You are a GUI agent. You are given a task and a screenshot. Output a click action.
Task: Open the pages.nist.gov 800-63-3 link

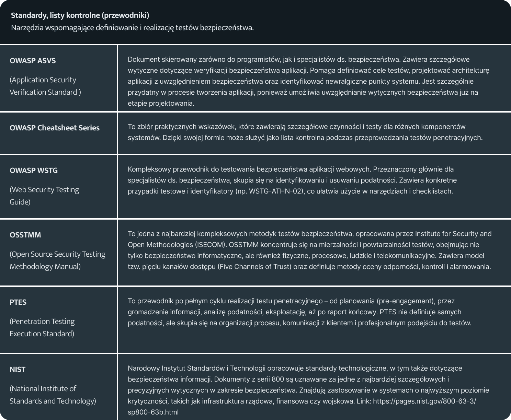point(424,401)
